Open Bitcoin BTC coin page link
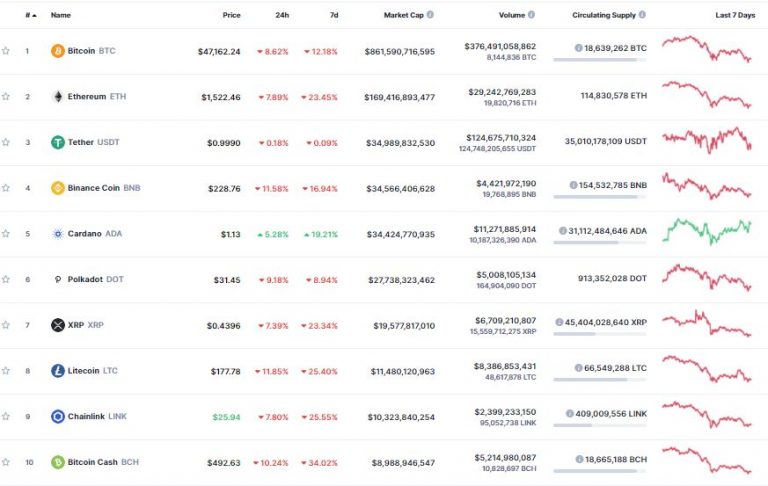This screenshot has height=486, width=768. pos(92,51)
